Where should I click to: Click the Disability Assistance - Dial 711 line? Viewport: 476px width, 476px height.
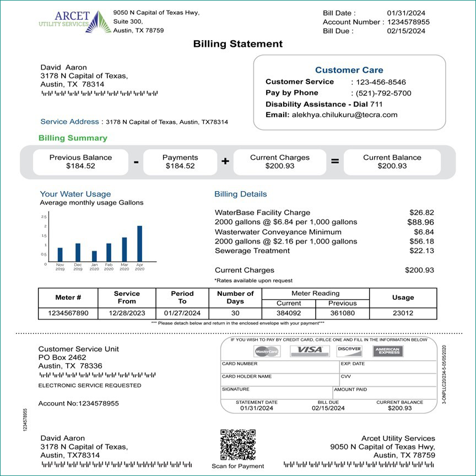coord(324,104)
